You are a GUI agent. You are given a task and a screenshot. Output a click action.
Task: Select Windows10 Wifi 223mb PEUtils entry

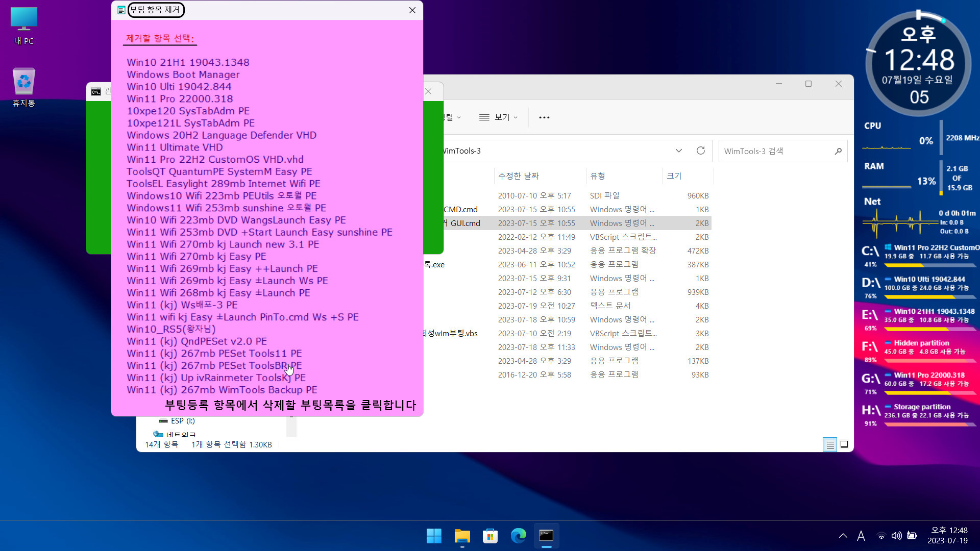(x=222, y=196)
